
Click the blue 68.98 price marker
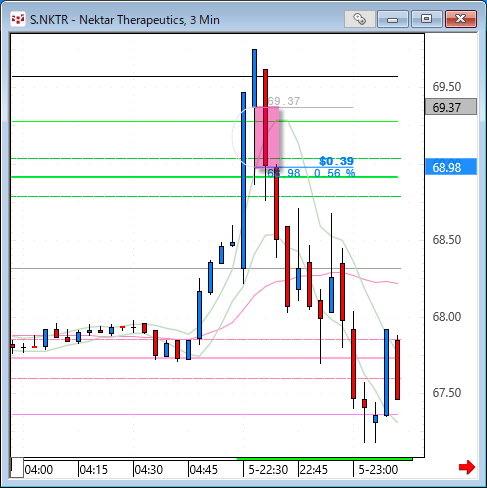coord(451,167)
